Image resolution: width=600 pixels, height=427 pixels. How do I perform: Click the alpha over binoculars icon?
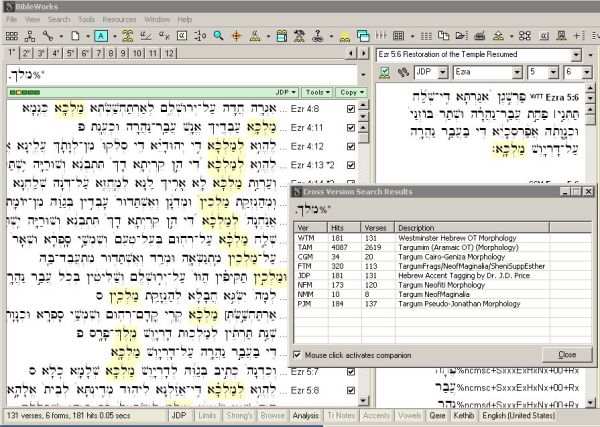255,36
